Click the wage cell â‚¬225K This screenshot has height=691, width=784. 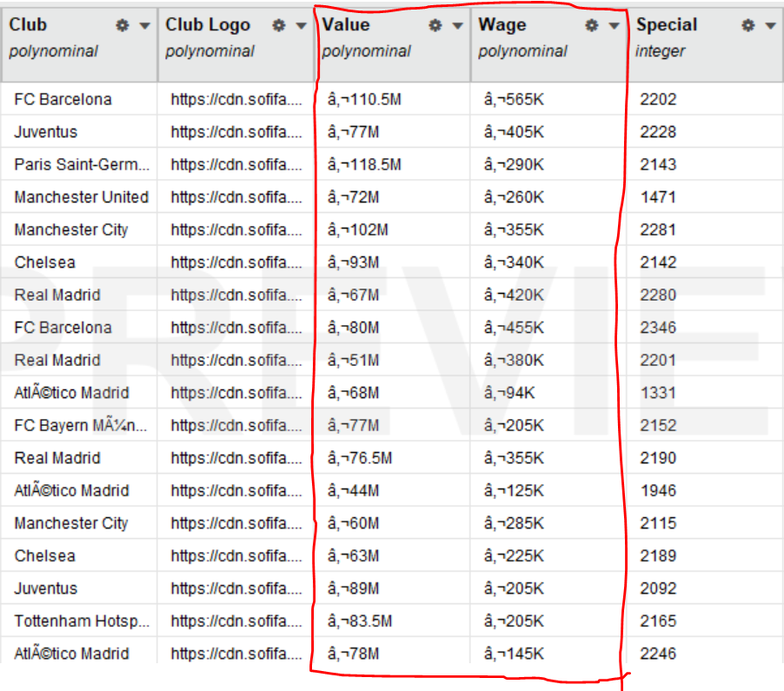click(514, 556)
